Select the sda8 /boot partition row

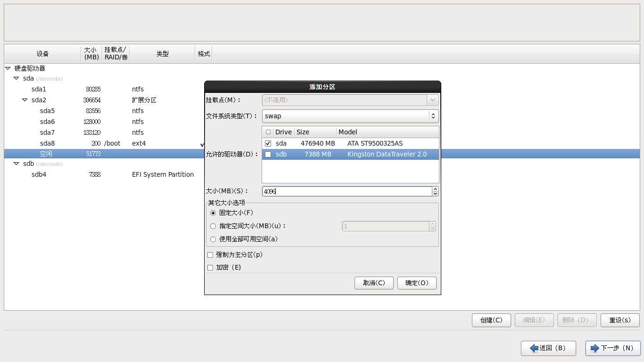pyautogui.click(x=322, y=143)
